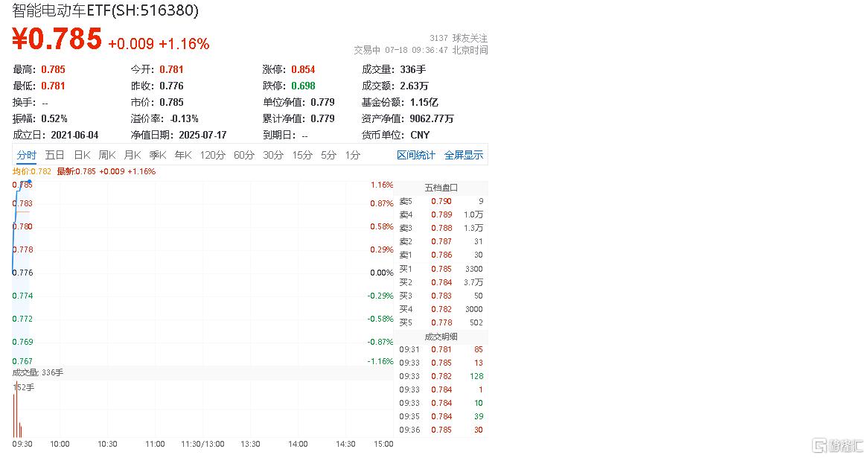868x458 pixels.
Task: Select the 60分 interval tab
Action: 244,155
